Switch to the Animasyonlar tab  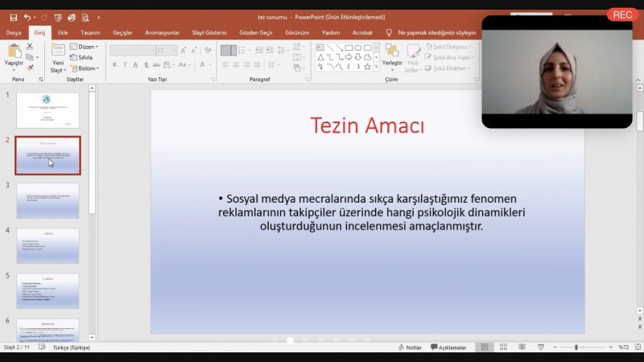pyautogui.click(x=161, y=33)
